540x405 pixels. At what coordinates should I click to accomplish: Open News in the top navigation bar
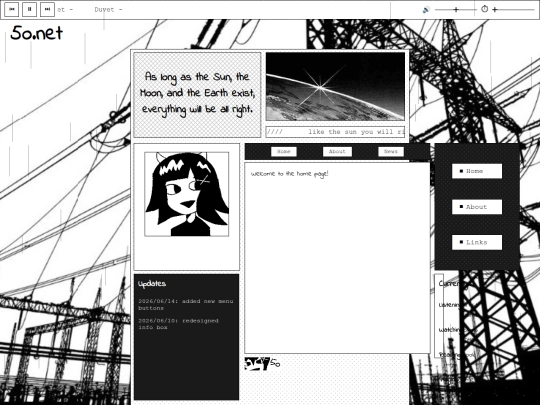tap(391, 152)
